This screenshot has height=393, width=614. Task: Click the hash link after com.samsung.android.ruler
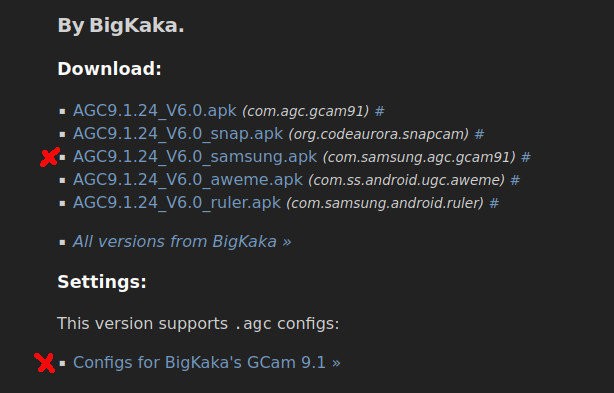(494, 203)
